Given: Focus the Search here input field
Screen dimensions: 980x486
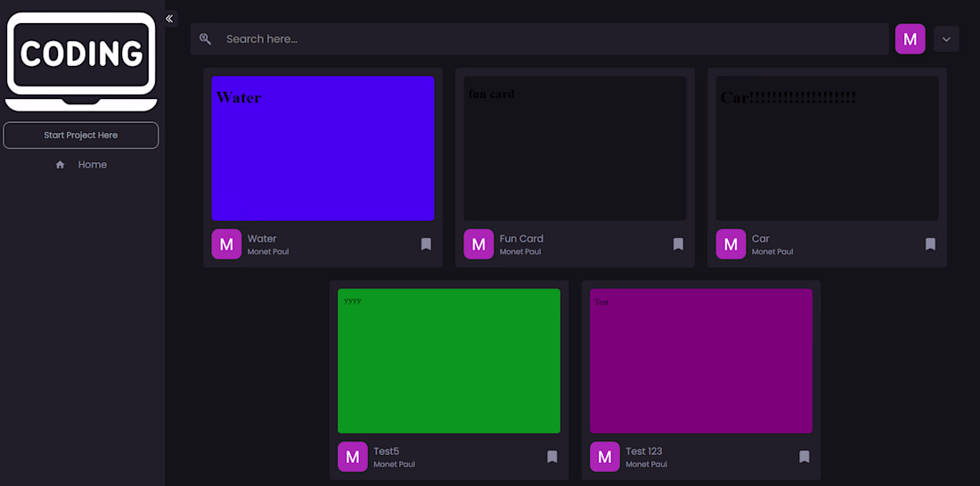Looking at the screenshot, I should 539,38.
